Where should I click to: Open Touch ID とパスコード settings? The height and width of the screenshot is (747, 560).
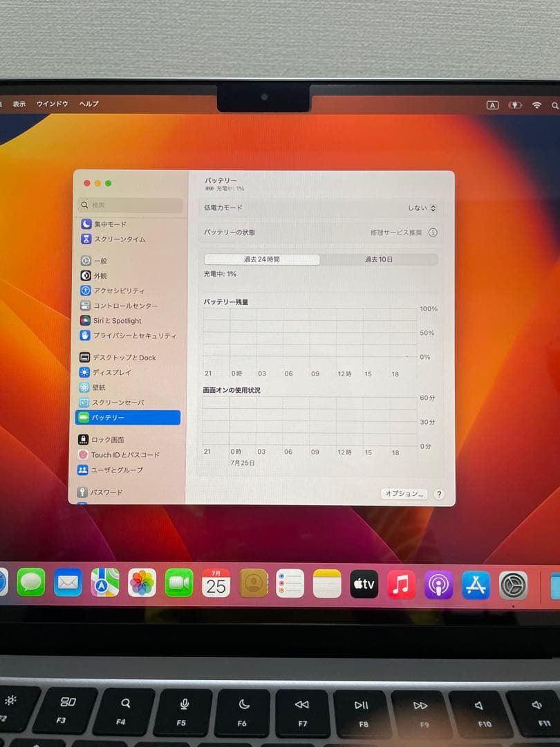(x=127, y=454)
